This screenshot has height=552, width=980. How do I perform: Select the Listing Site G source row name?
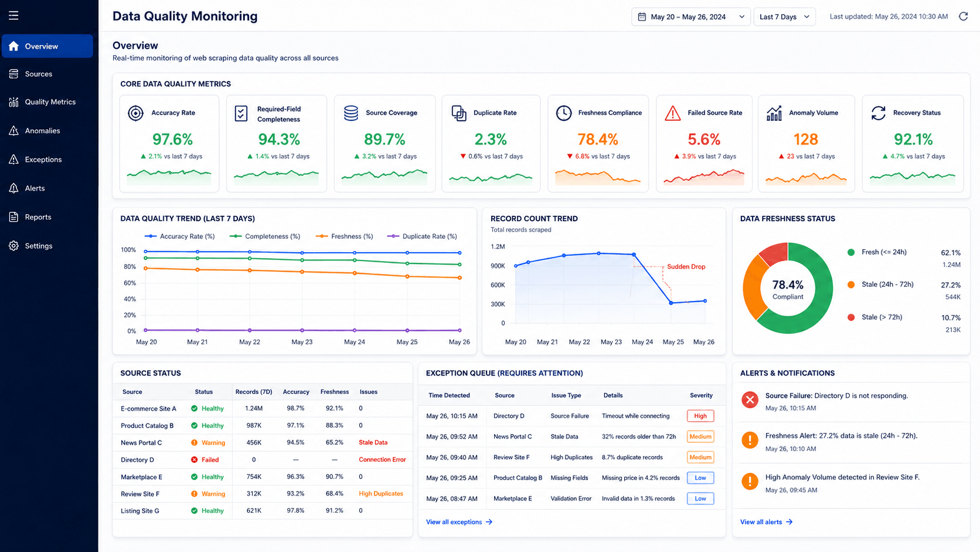coord(140,511)
